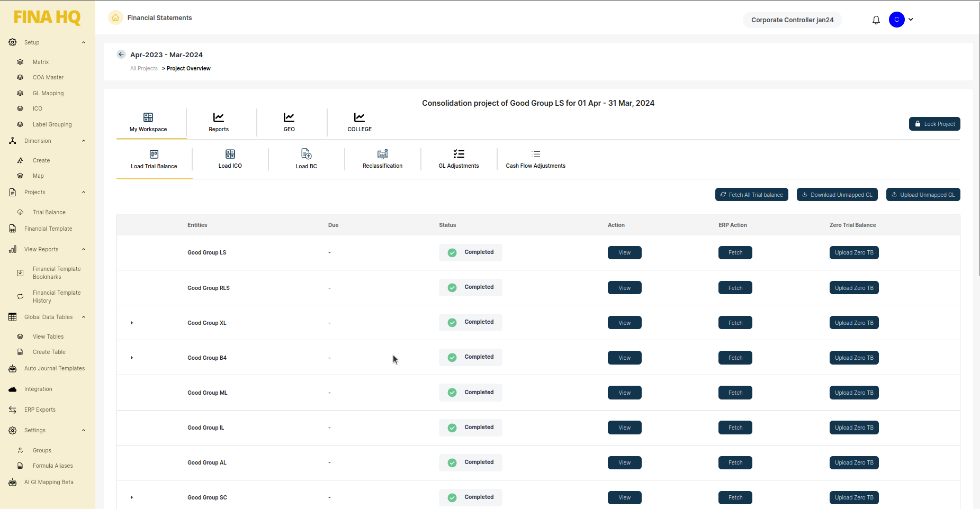Screen dimensions: 980x509
Task: Expand the Good Group SC row
Action: point(132,497)
